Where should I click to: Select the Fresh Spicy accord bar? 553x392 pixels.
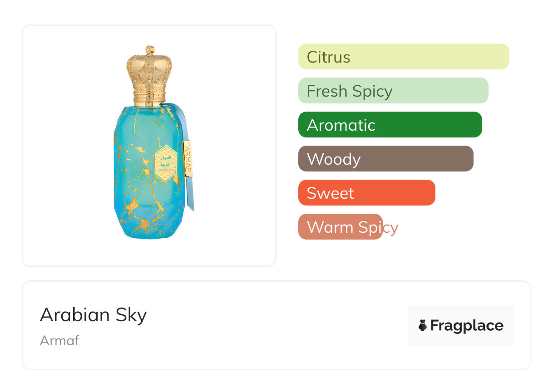[393, 91]
